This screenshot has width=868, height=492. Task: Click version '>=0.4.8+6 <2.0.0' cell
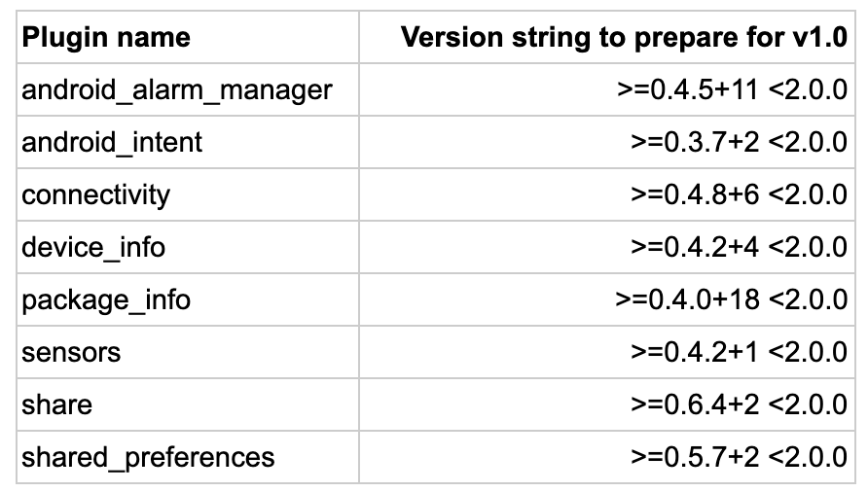[607, 194]
